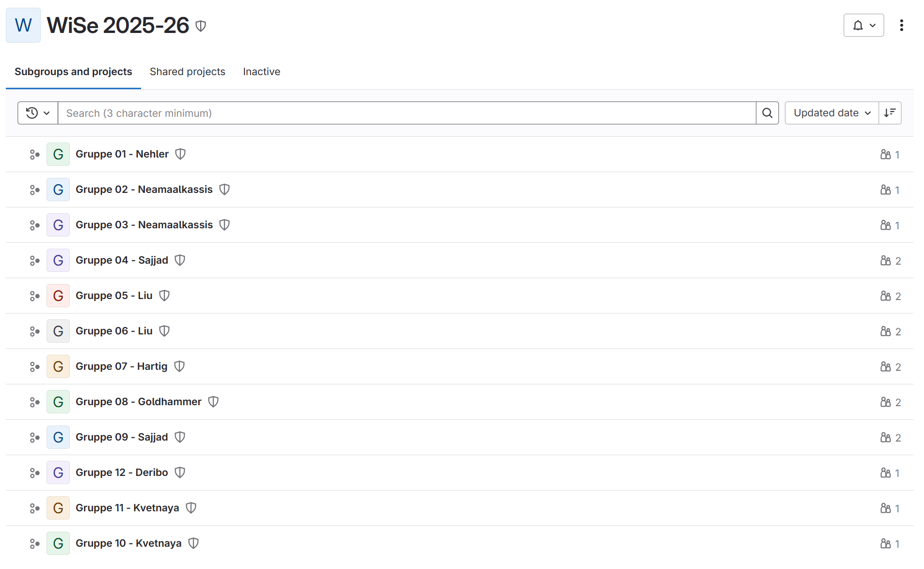Focus the group search input field
924x569 pixels.
pos(406,113)
